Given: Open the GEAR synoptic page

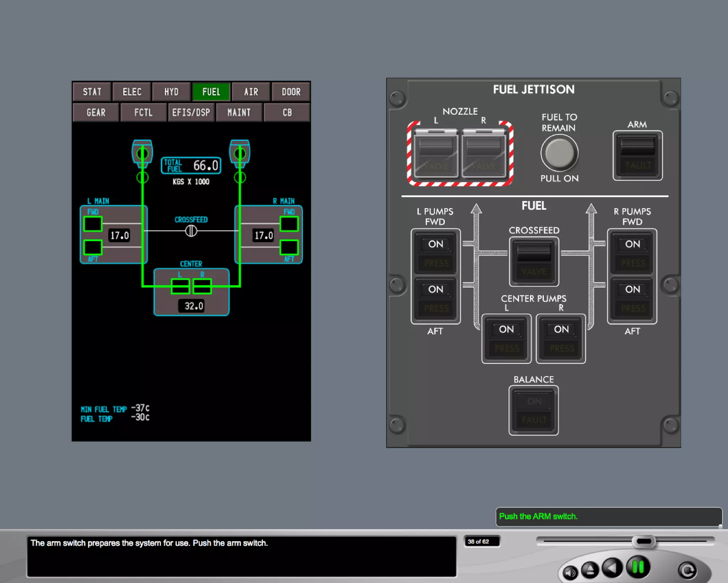Looking at the screenshot, I should click(96, 113).
